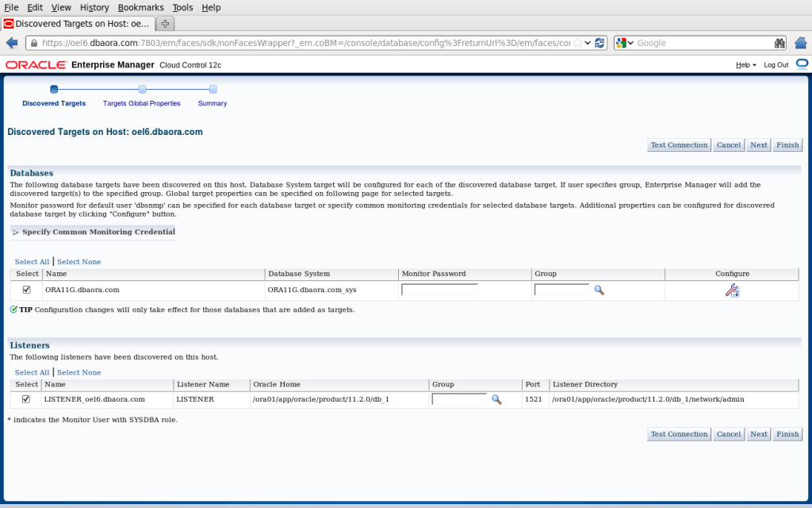Open the Google search engine dropdown
812x508 pixels.
625,43
